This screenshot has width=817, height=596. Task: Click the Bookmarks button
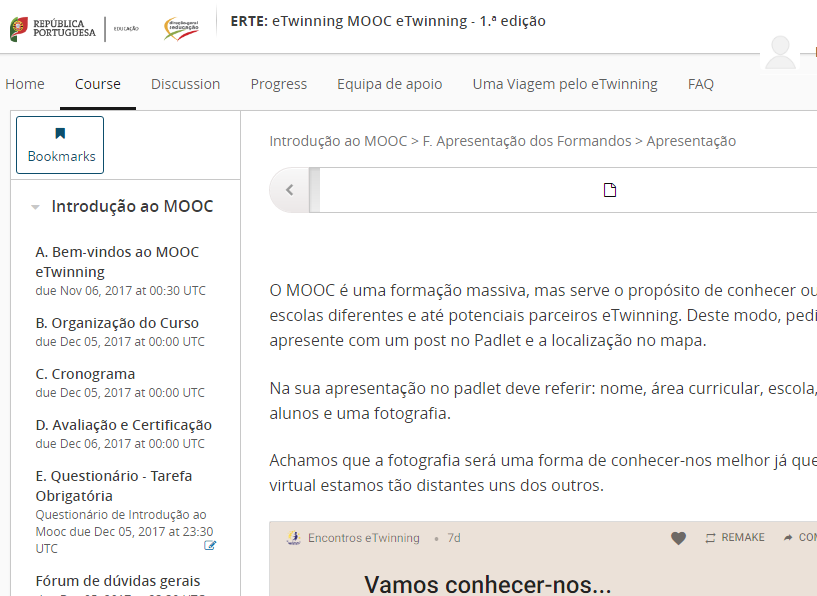click(60, 145)
